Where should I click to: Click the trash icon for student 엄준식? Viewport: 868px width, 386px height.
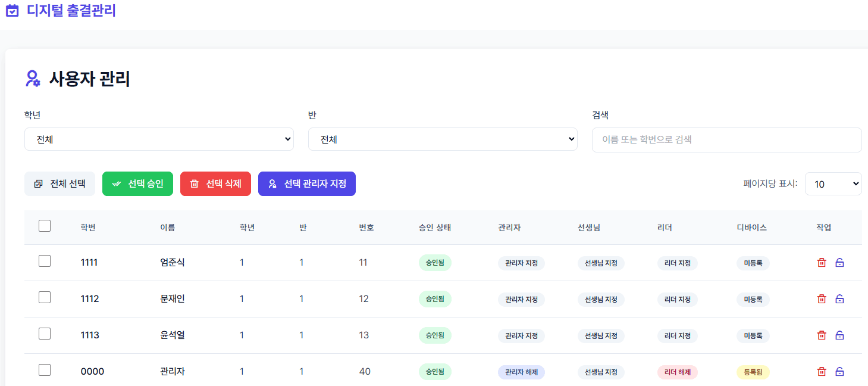822,263
